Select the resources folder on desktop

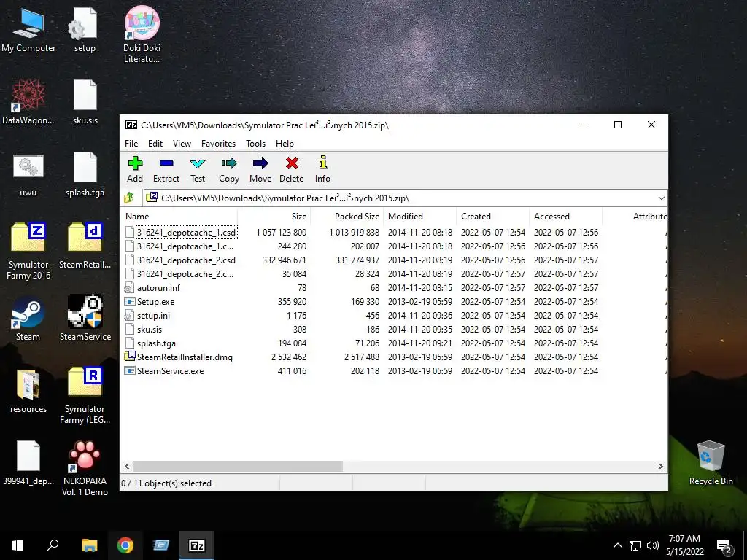pyautogui.click(x=28, y=391)
